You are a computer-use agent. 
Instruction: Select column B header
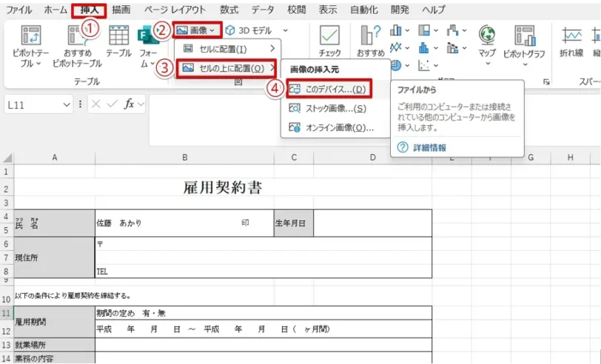click(x=185, y=158)
